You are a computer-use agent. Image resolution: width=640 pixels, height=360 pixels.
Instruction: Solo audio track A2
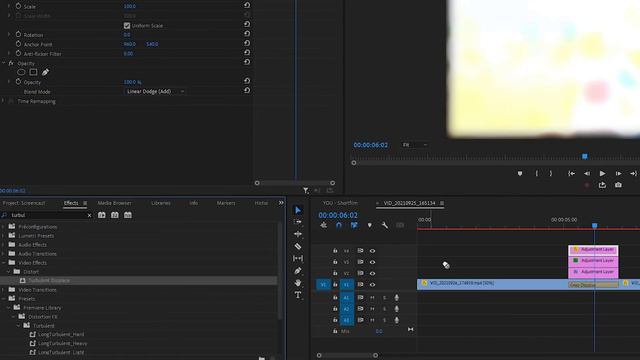(x=384, y=309)
